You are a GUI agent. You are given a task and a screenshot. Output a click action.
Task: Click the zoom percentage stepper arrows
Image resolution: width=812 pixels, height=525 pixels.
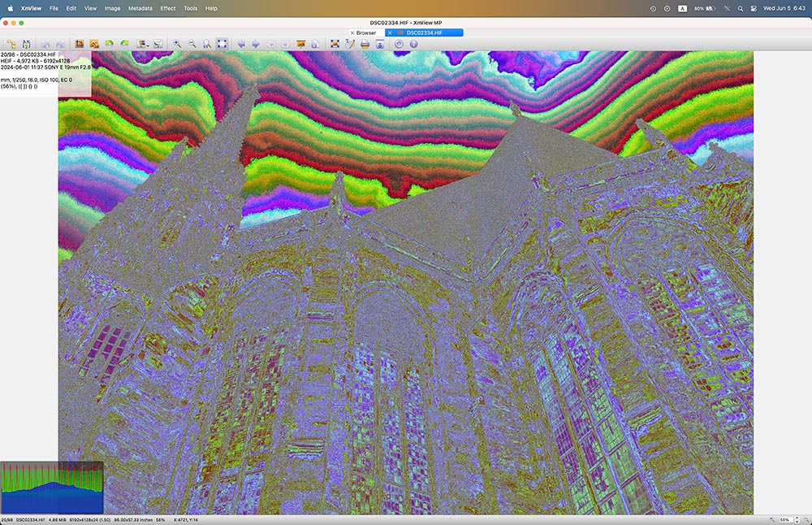[x=797, y=519]
